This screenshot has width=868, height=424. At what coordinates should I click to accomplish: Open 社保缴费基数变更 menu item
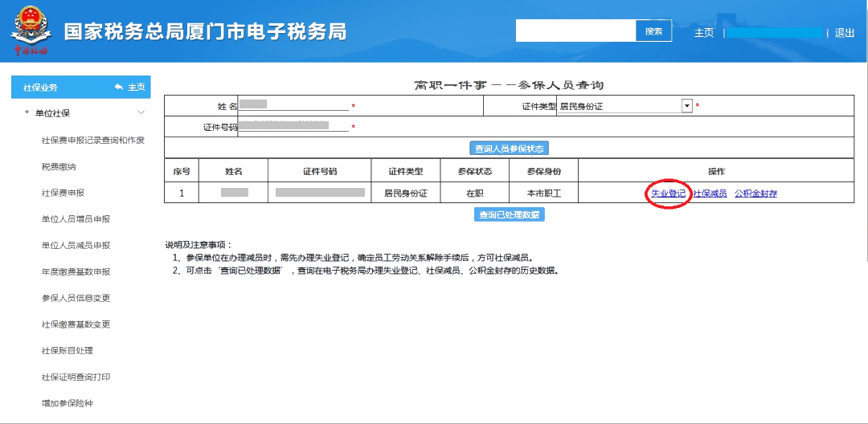tap(76, 324)
